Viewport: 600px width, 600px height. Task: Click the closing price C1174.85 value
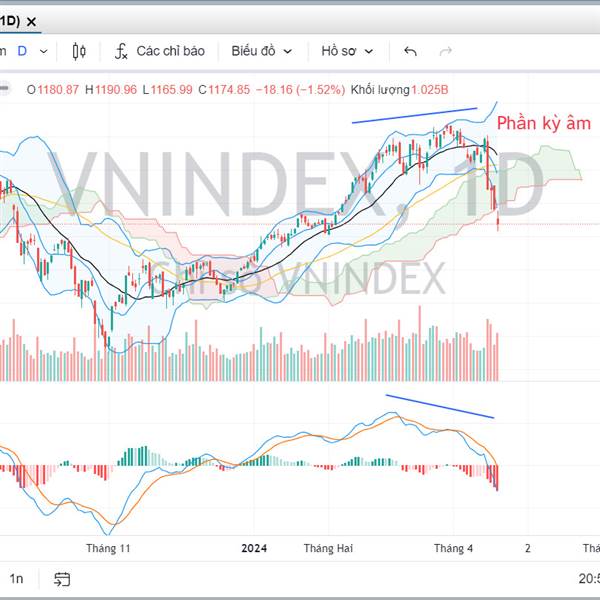click(x=224, y=90)
